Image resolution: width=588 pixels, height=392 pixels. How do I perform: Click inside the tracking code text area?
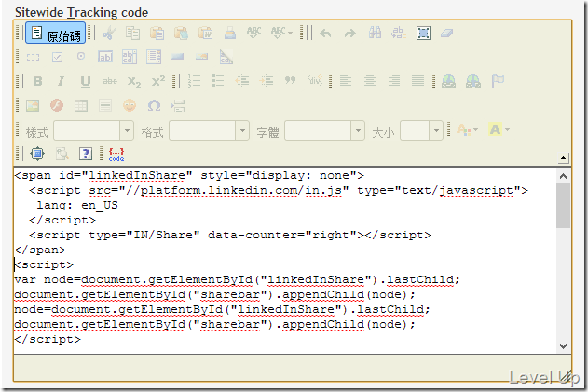point(285,260)
